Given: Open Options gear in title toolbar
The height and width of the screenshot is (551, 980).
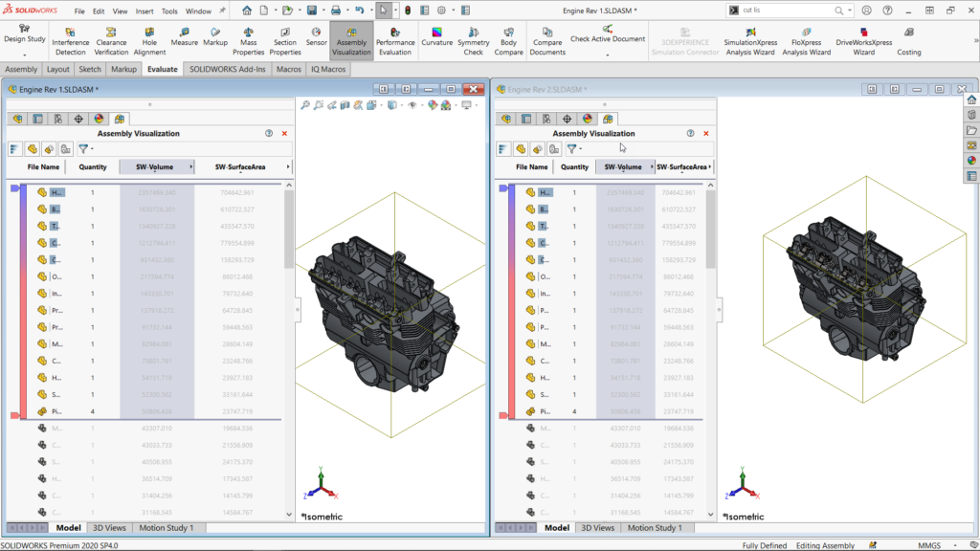Looking at the screenshot, I should point(441,11).
